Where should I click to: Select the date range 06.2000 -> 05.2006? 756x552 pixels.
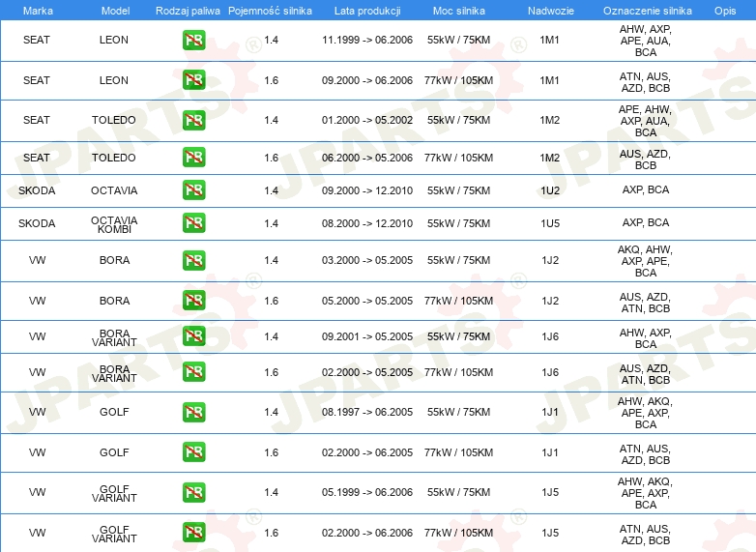point(367,158)
